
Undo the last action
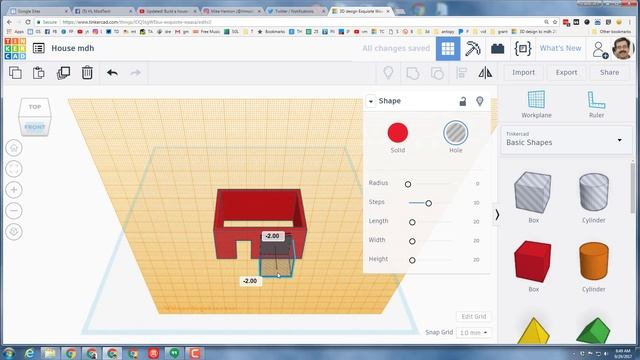click(112, 73)
